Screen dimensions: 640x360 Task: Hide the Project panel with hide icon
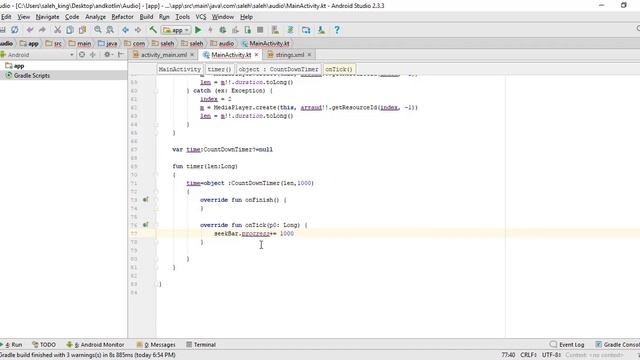click(121, 55)
